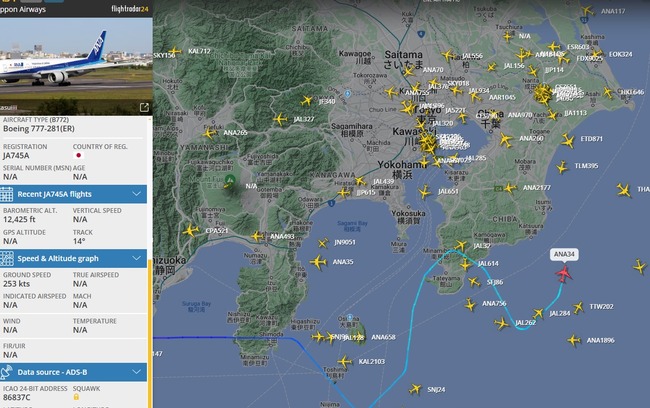Click the JAL651 plane icon
Screen dimensions: 650x408
(x=424, y=192)
